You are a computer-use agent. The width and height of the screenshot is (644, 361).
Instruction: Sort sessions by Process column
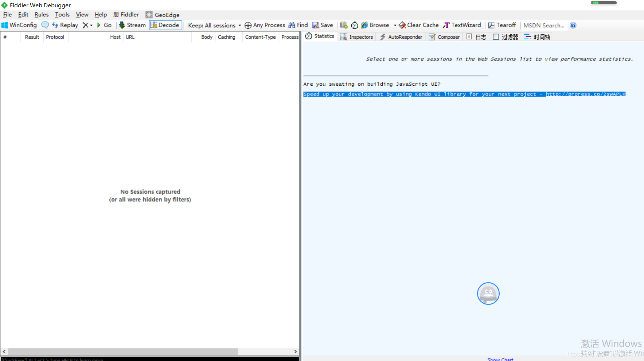(290, 37)
